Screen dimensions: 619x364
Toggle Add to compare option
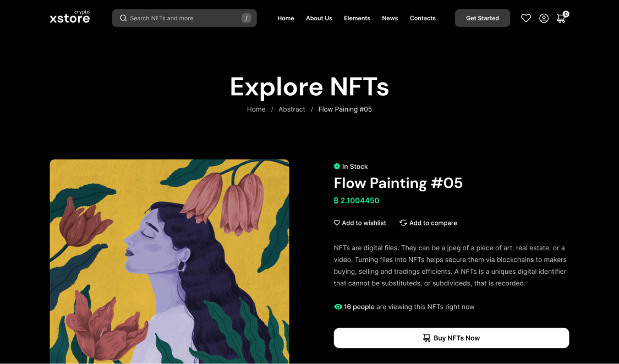428,223
